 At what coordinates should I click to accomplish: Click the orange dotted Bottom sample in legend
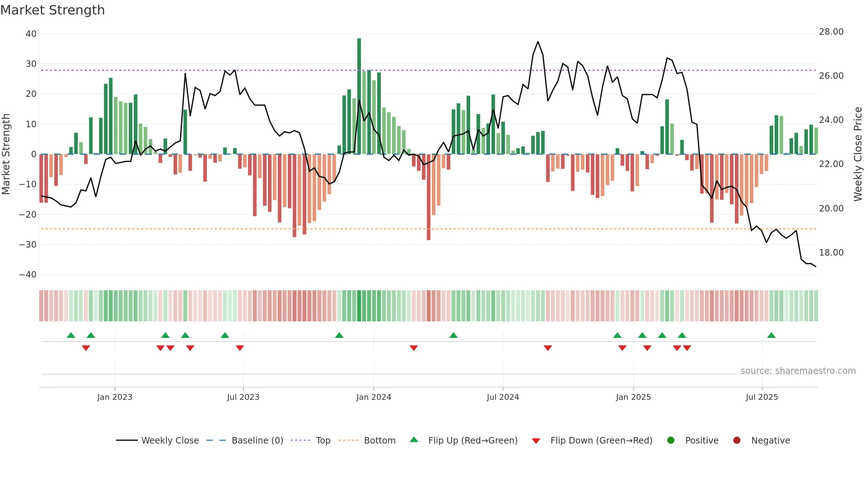click(349, 440)
